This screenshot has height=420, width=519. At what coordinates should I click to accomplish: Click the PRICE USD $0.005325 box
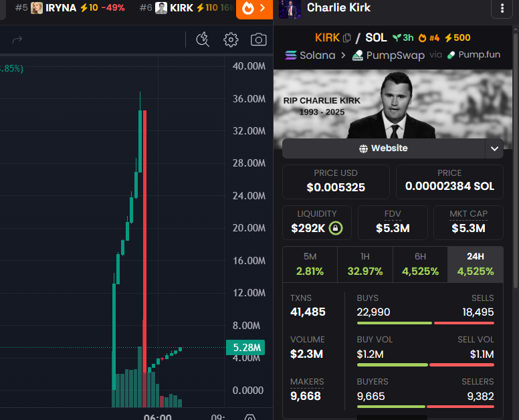[336, 182]
